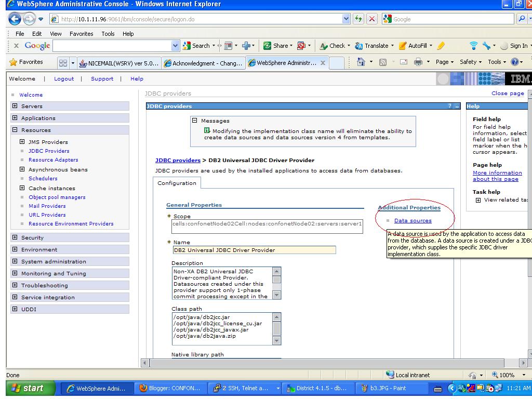Click the browser Forward arrow button
This screenshot has height=399, width=532.
tap(29, 19)
